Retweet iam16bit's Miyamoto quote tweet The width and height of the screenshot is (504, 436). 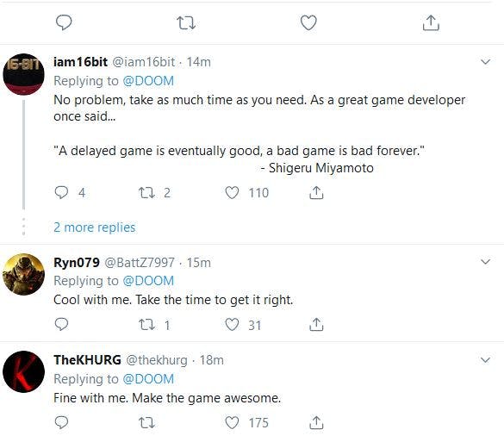(x=146, y=193)
